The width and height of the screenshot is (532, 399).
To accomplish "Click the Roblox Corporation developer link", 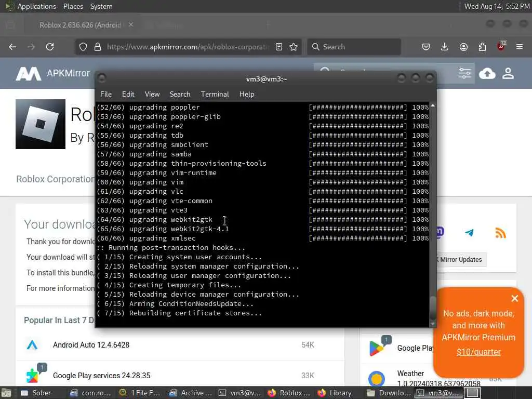I will [55, 179].
